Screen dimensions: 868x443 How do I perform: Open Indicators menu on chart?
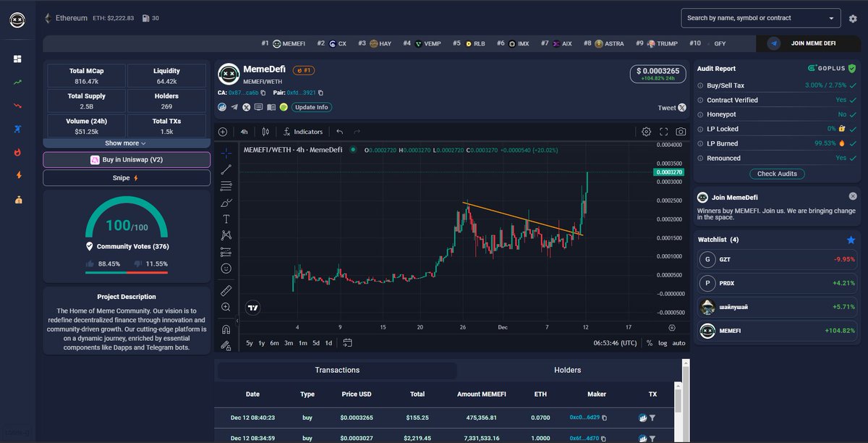tap(303, 132)
